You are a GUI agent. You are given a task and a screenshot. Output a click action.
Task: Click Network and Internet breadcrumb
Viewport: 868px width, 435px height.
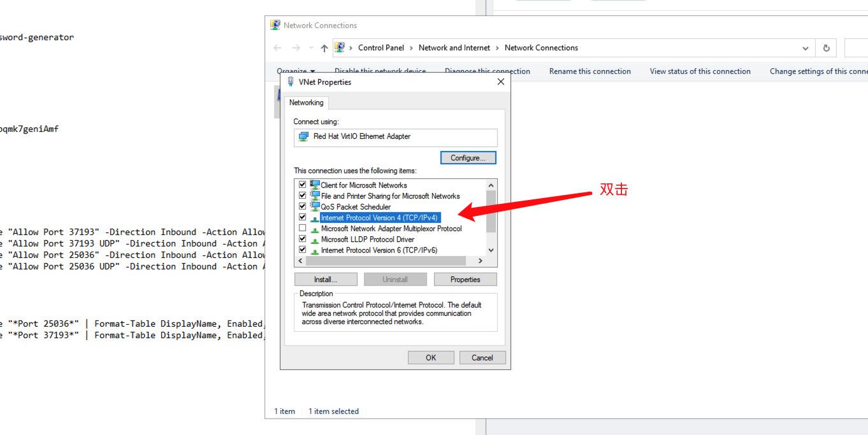tap(454, 48)
